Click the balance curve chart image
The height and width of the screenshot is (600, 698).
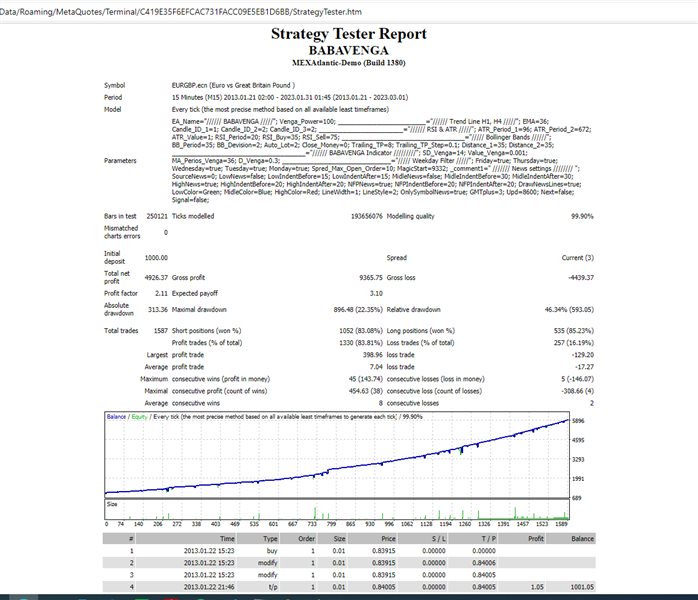(337, 454)
